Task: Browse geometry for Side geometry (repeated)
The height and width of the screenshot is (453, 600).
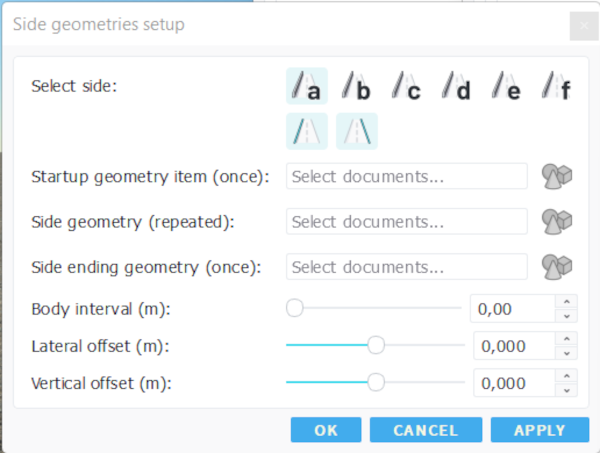Action: pyautogui.click(x=557, y=221)
